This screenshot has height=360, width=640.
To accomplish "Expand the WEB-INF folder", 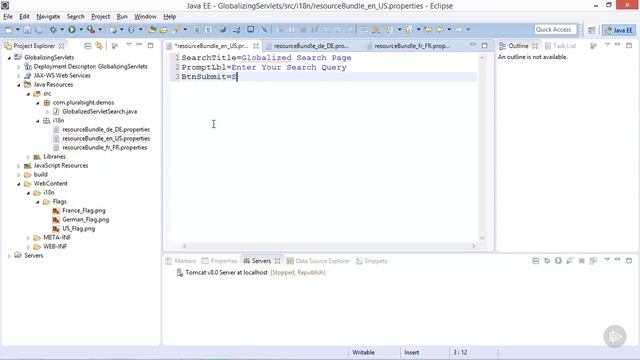I will [x=28, y=247].
